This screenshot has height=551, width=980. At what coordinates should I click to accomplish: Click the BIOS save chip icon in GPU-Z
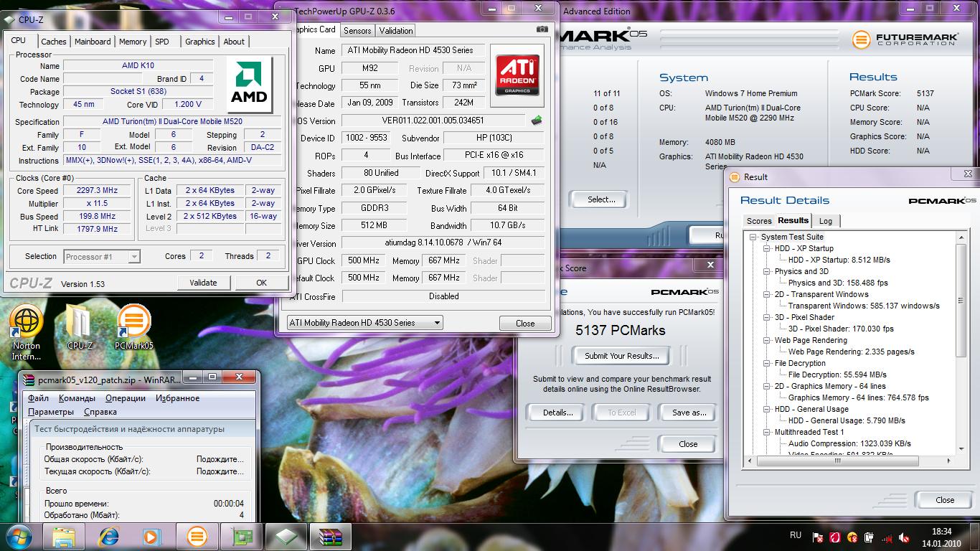[x=536, y=121]
